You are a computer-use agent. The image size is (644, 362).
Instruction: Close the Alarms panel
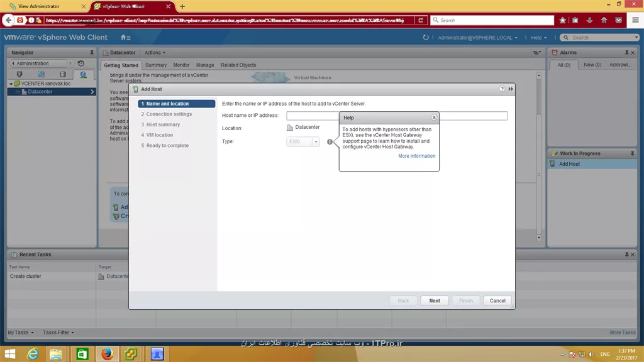point(633,53)
